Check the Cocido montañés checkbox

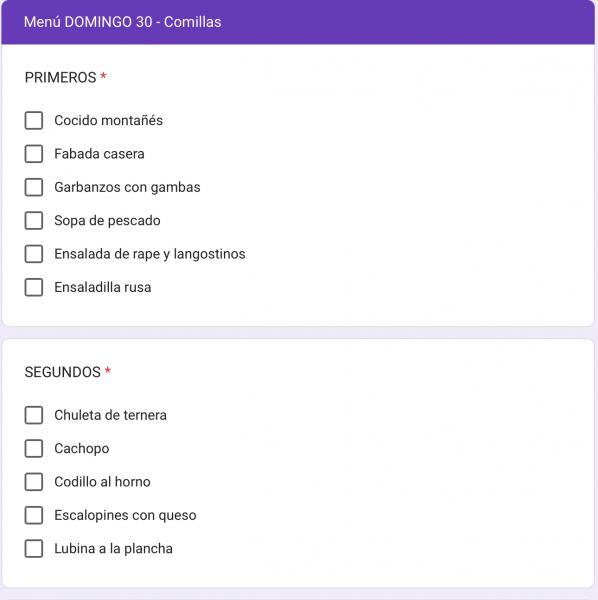pyautogui.click(x=34, y=121)
